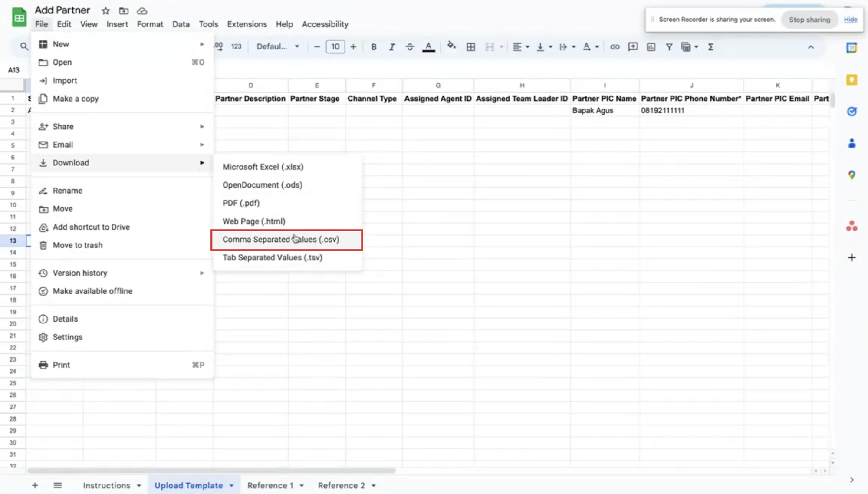This screenshot has height=494, width=868.
Task: Download as Tab Separated Values (.tsv)
Action: [286, 258]
